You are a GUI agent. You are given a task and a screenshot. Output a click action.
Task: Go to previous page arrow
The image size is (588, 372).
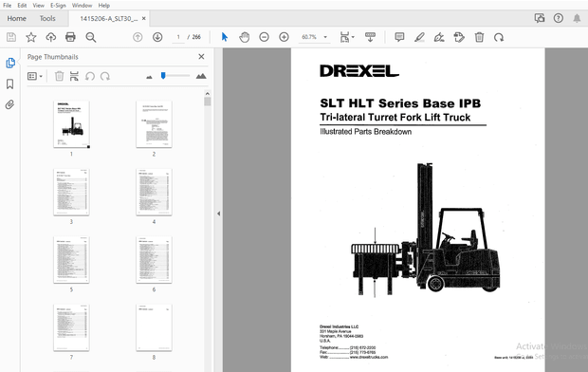pyautogui.click(x=138, y=37)
